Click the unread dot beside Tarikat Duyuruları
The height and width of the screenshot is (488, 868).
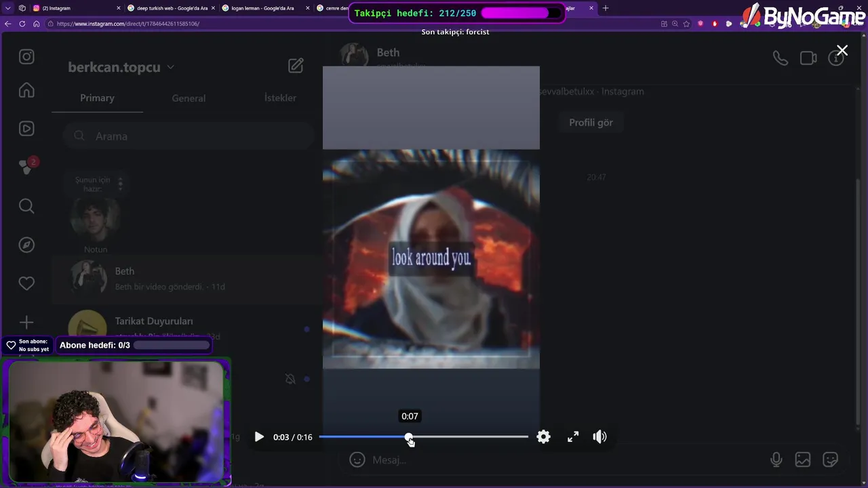307,329
